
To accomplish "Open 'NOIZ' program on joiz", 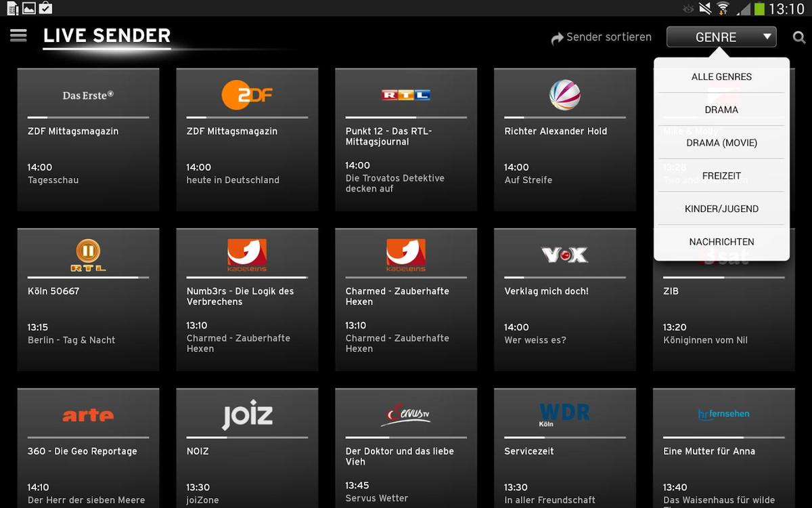I will 198,451.
